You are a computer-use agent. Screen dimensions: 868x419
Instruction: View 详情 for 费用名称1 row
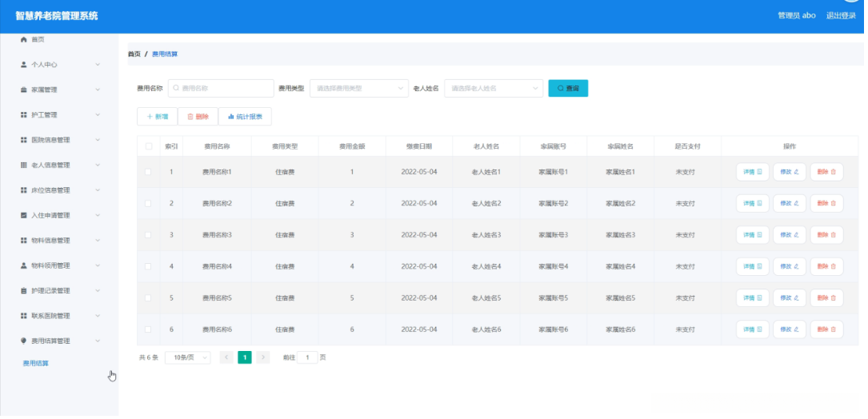coord(752,172)
